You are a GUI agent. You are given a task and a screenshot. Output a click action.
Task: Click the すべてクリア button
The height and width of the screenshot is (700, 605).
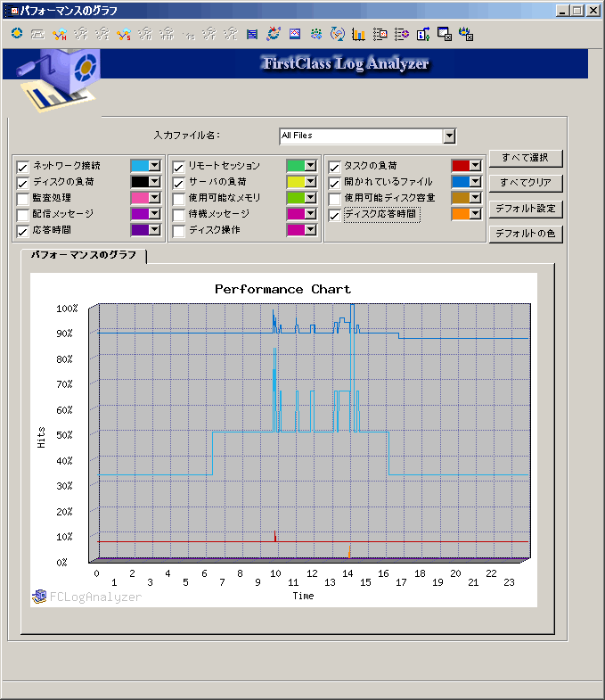click(525, 184)
